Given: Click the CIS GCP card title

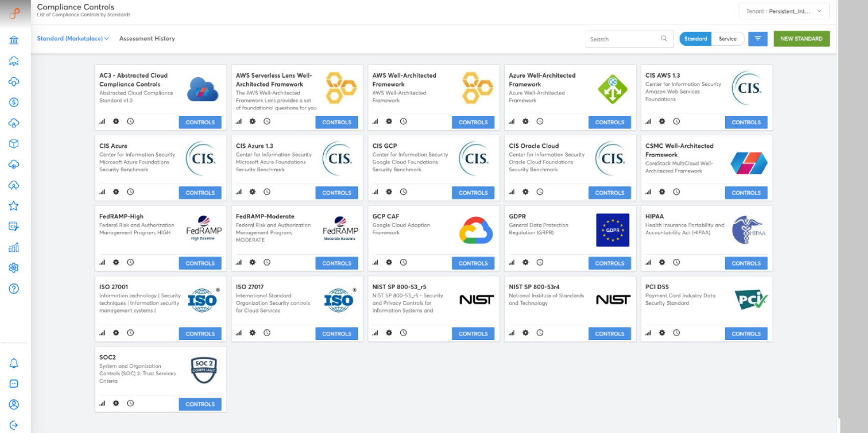Looking at the screenshot, I should [384, 146].
